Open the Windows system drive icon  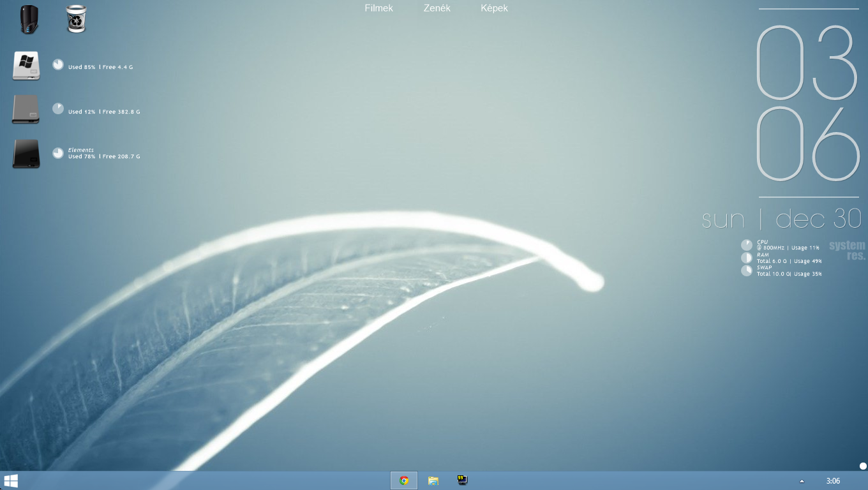pyautogui.click(x=26, y=66)
